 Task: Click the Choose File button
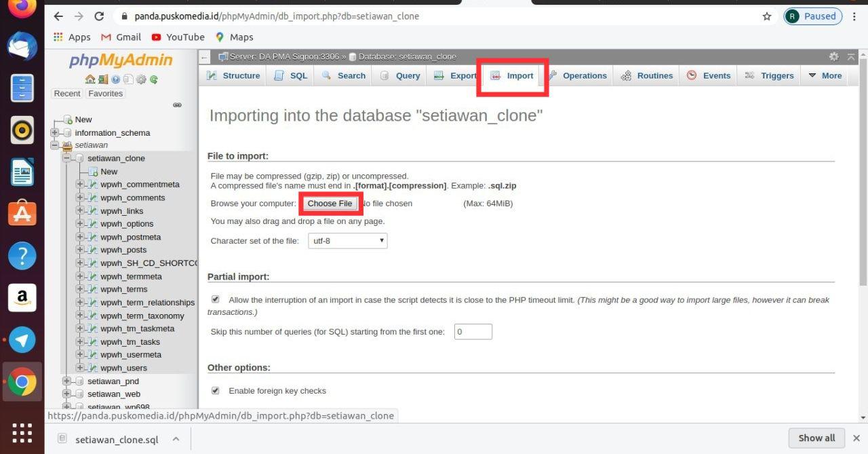pyautogui.click(x=330, y=203)
